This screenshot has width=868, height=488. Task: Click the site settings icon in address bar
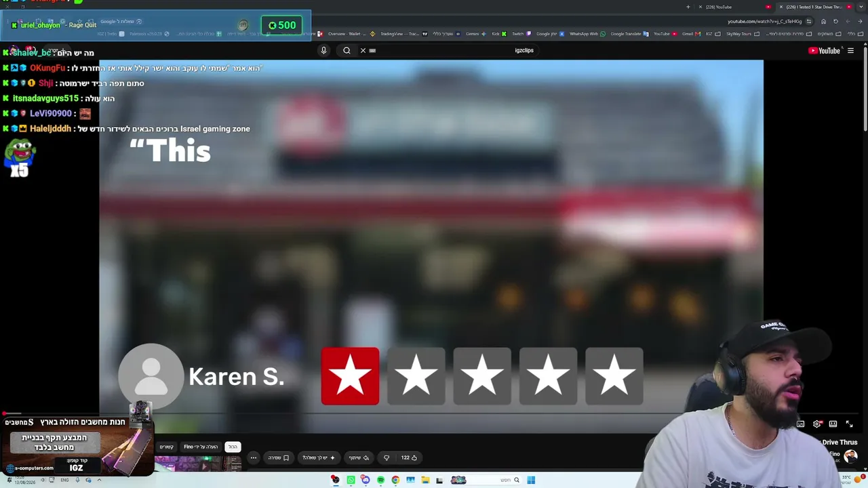point(809,21)
